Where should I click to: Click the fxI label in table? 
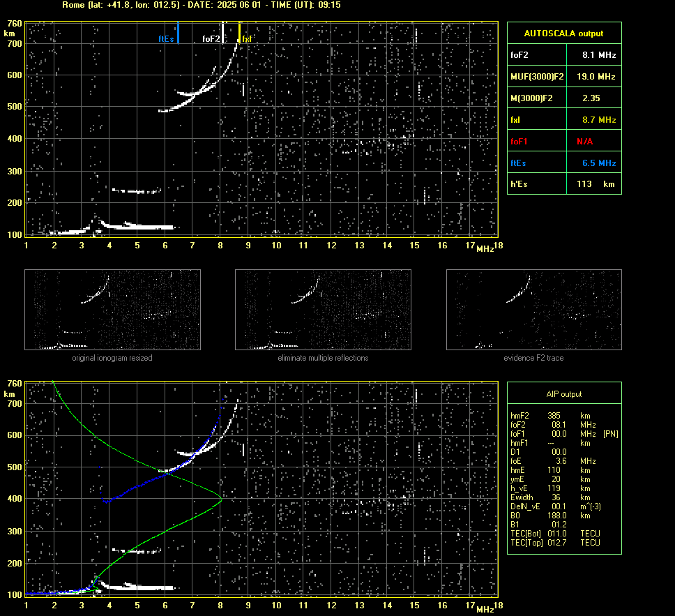pyautogui.click(x=515, y=120)
